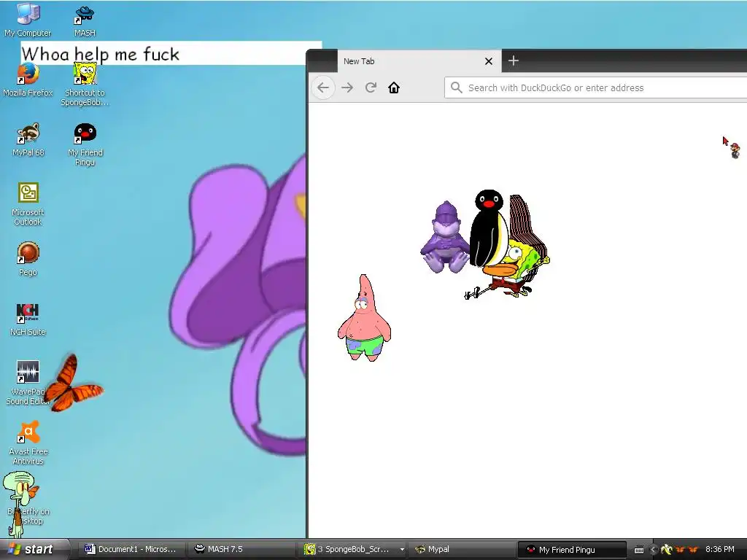Launch Microsoft Outlook from the desktop
The height and width of the screenshot is (560, 747).
pos(28,204)
